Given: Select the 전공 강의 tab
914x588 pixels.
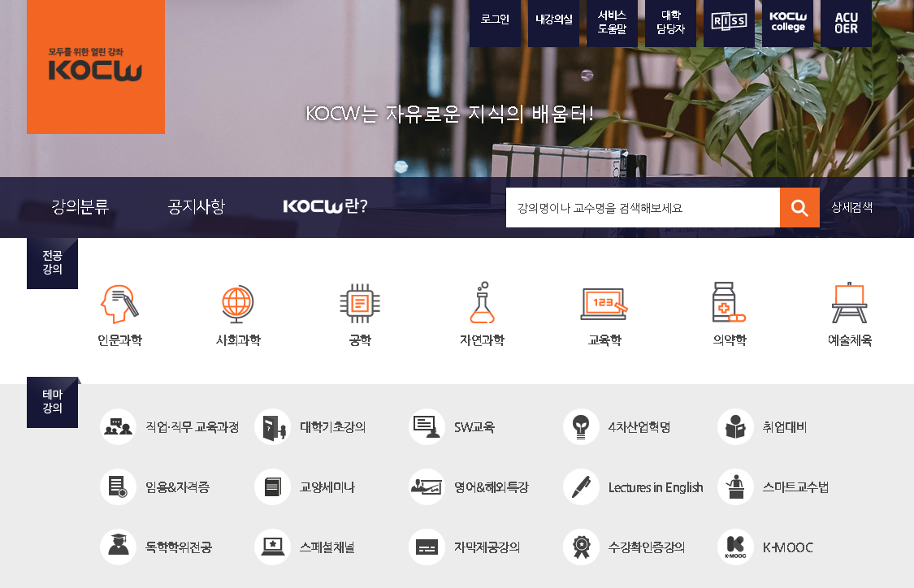Looking at the screenshot, I should point(53,263).
